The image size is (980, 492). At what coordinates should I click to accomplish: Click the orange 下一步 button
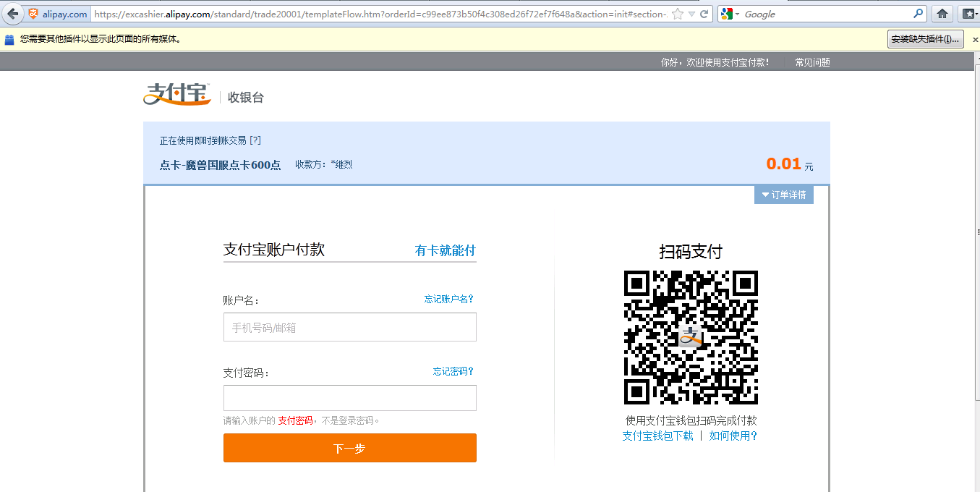tap(350, 448)
